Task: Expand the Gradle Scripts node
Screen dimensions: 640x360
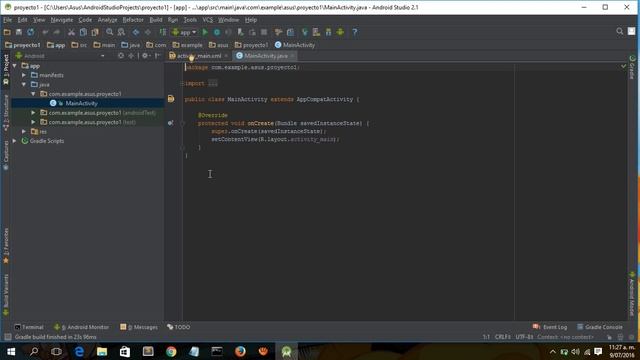Action: click(x=15, y=141)
